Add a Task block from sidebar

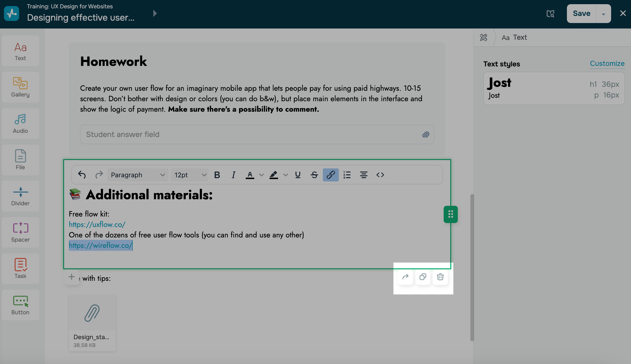[20, 268]
